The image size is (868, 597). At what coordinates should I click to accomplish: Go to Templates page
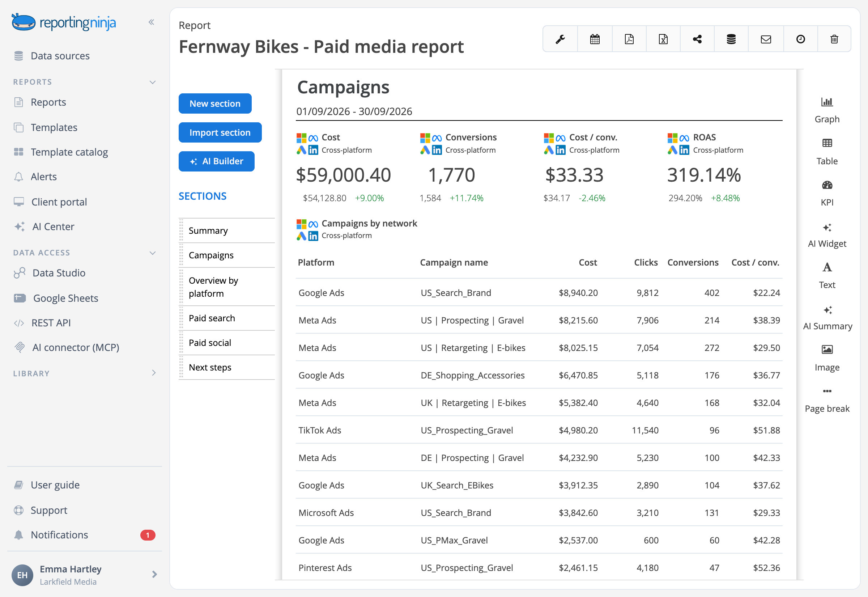click(x=46, y=127)
